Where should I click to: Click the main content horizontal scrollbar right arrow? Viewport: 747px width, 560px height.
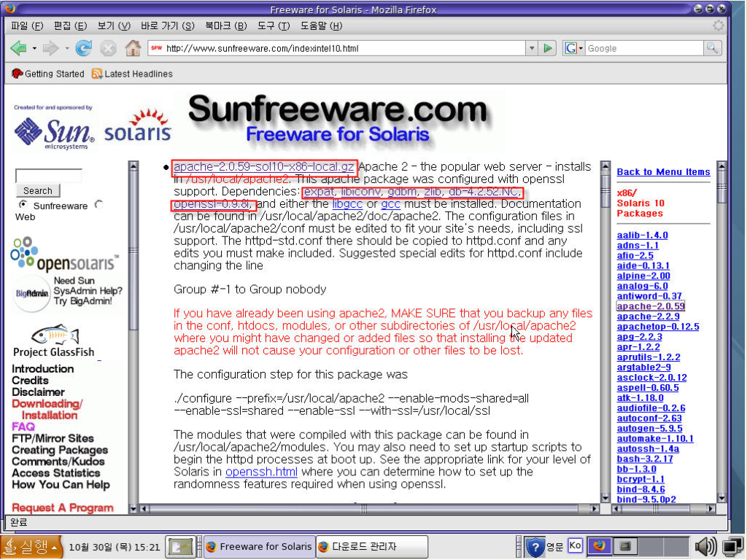pos(595,508)
